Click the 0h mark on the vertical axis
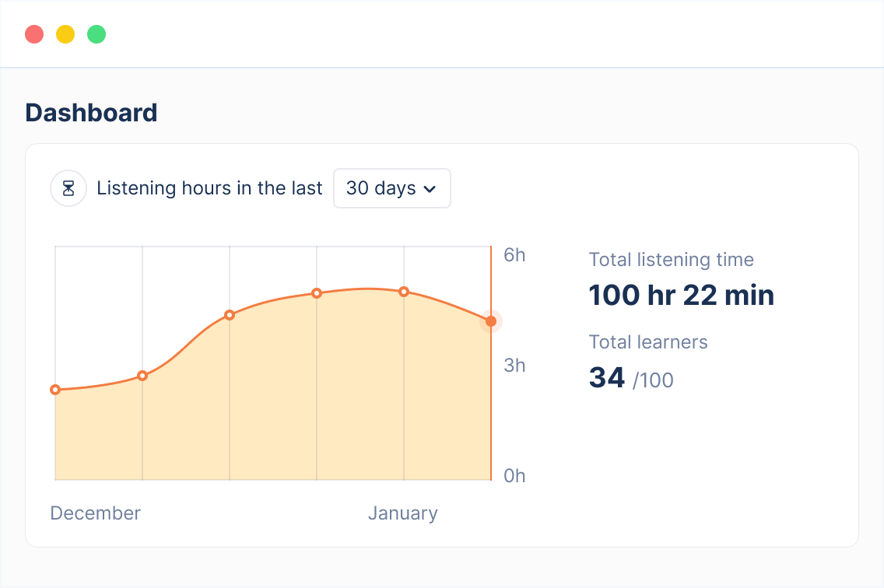Viewport: 884px width, 588px height. click(x=514, y=475)
